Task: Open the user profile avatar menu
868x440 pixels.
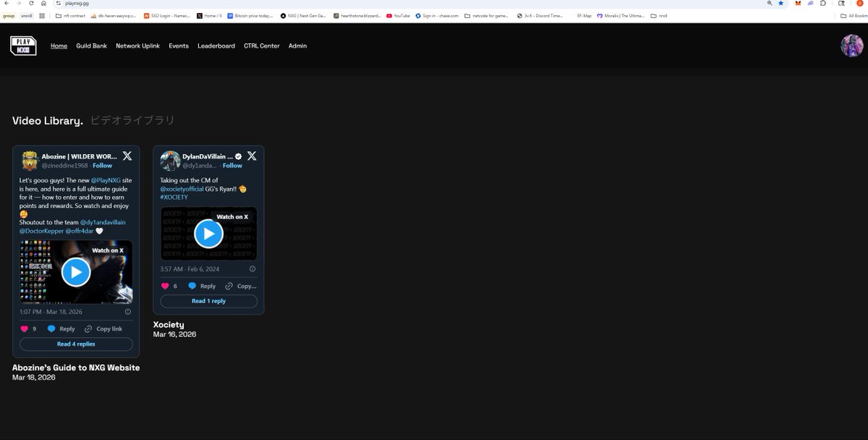Action: (851, 46)
